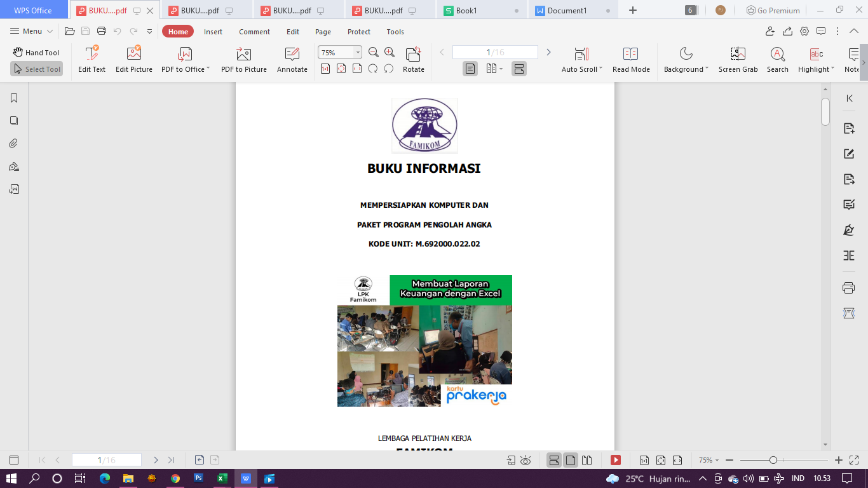Viewport: 868px width, 488px height.
Task: Click the share icon in top right
Action: point(787,31)
